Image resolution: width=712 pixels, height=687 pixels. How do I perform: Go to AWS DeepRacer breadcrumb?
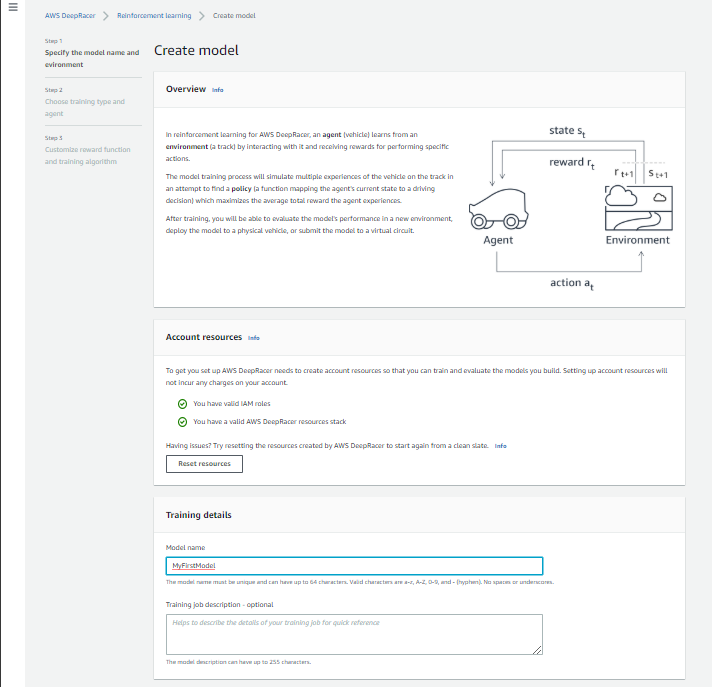click(70, 15)
